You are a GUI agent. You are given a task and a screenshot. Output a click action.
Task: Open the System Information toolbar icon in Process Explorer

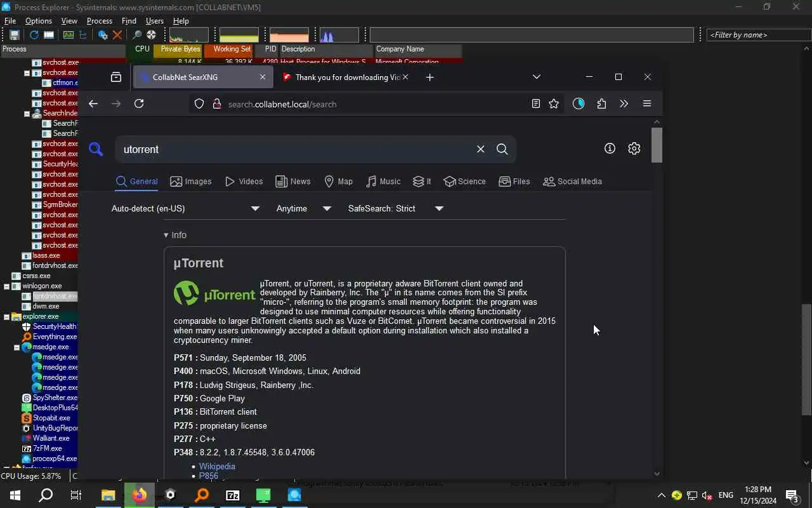click(x=68, y=35)
